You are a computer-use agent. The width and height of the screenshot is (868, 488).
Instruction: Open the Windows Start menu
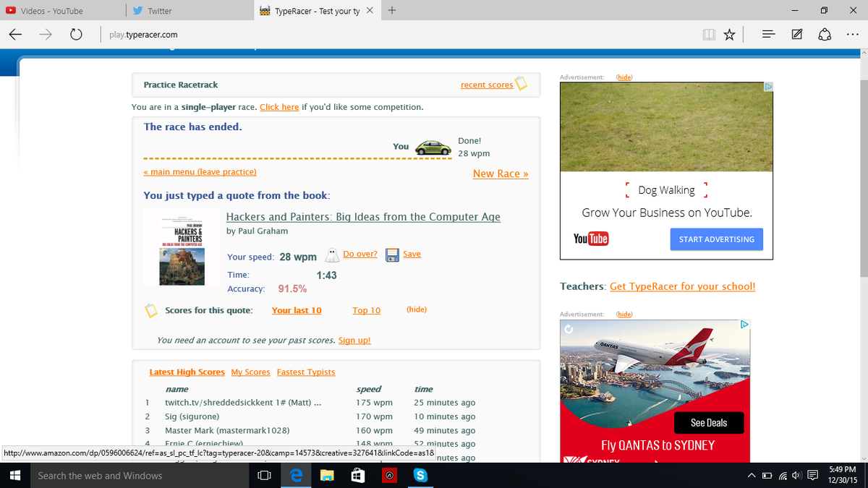click(x=14, y=476)
